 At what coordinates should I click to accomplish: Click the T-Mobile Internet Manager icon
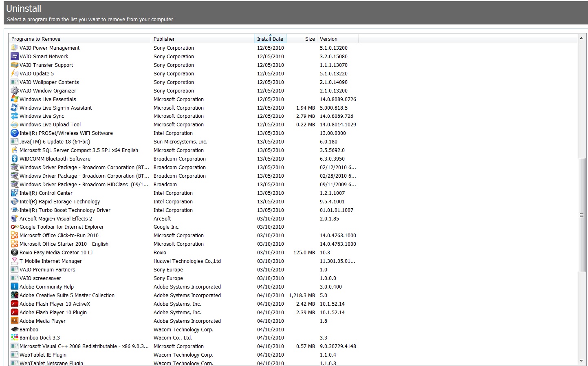coord(14,261)
